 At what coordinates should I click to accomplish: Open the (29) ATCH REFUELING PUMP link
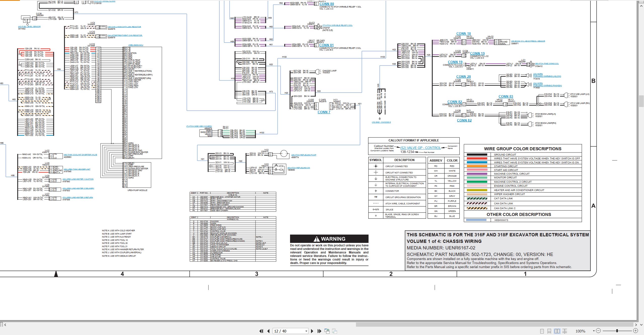[304, 155]
